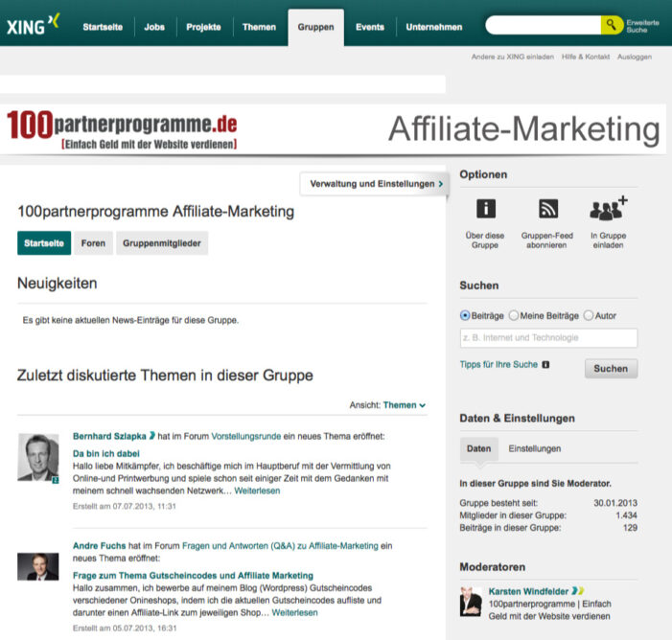This screenshot has height=640, width=672.
Task: Click the XING logo
Action: click(33, 25)
